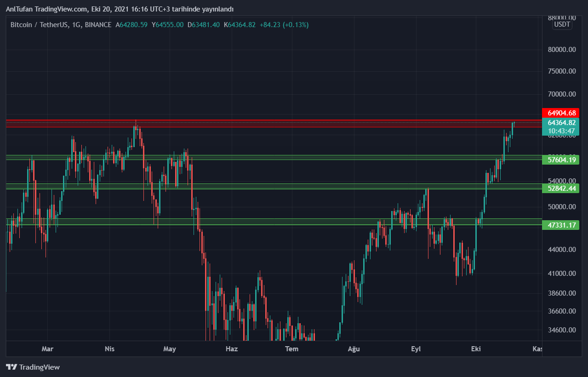The height and width of the screenshot is (377, 588).
Task: Select the green support band at 47331.17
Action: coord(274,222)
